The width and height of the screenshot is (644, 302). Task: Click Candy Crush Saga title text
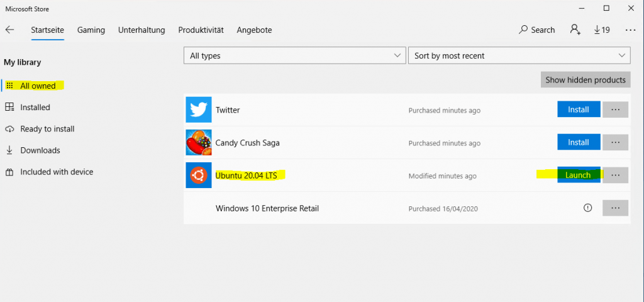tap(248, 143)
